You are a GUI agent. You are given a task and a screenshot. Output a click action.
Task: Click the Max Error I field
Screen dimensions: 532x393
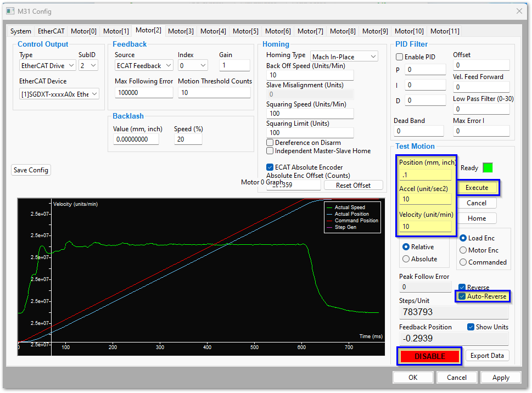(x=481, y=131)
